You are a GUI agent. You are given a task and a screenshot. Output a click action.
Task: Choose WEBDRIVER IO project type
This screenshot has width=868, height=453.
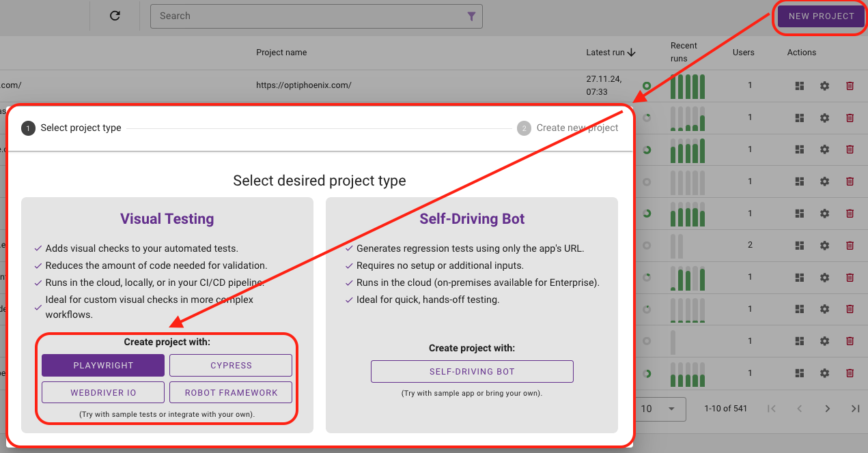(103, 392)
